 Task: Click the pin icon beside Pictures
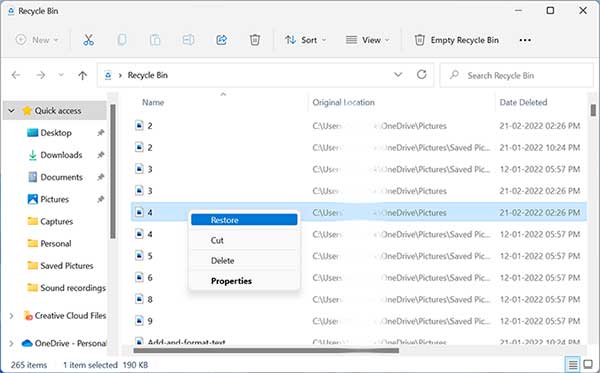(x=101, y=199)
